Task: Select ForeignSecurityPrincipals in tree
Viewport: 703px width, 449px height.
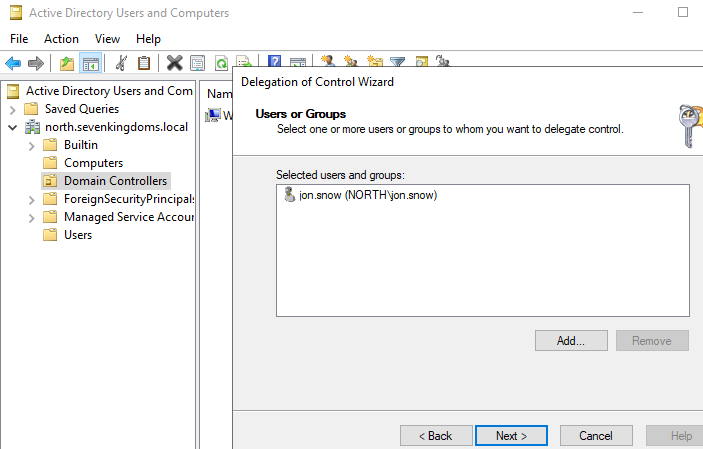Action: click(129, 199)
